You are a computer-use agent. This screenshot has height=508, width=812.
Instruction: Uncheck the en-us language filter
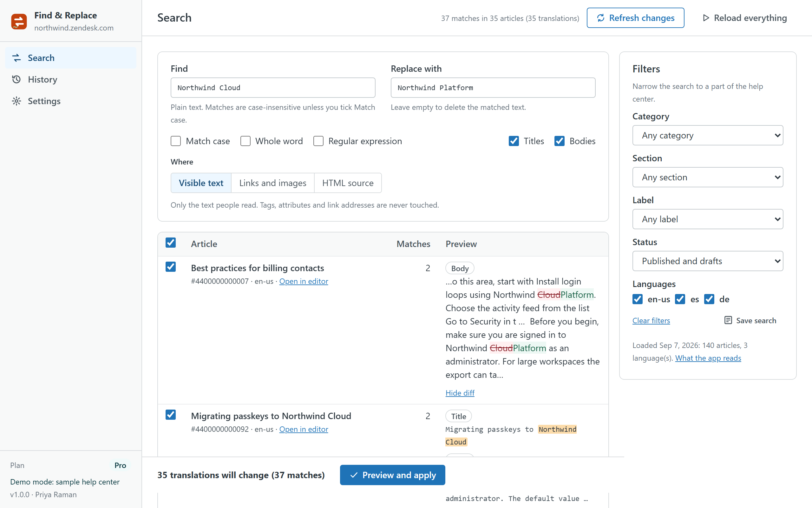pyautogui.click(x=638, y=299)
